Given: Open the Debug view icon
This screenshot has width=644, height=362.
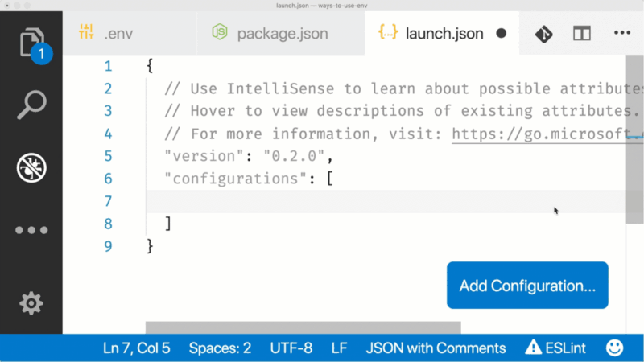Looking at the screenshot, I should (31, 167).
